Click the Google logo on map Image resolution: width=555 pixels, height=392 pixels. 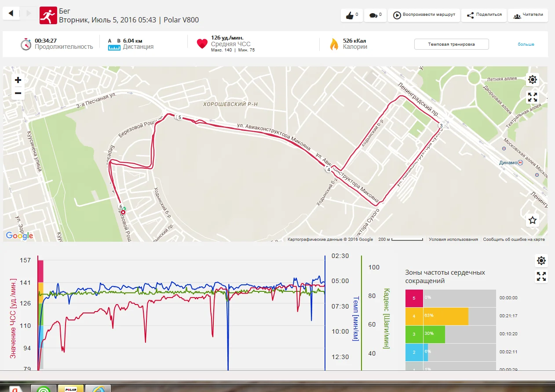tap(19, 236)
